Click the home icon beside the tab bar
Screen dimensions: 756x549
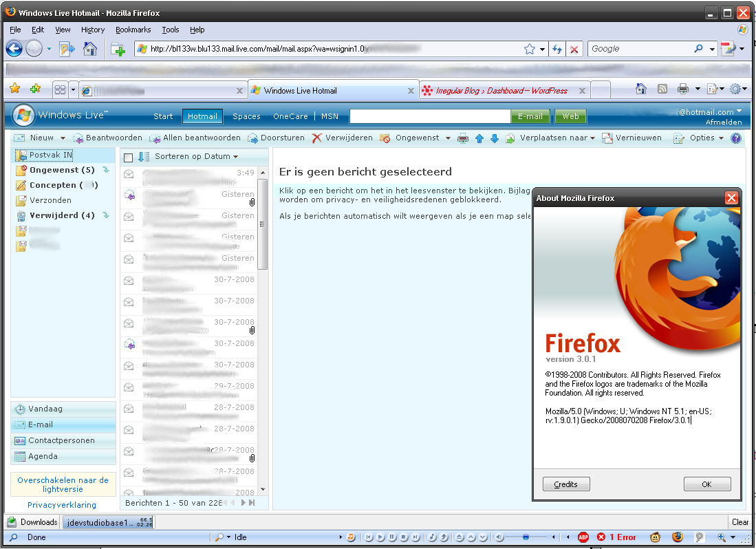coord(640,89)
